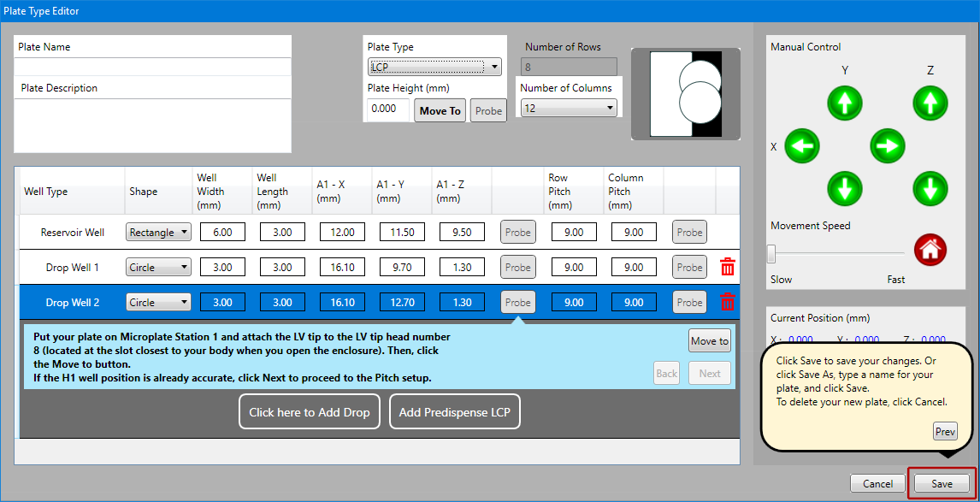Open the Reservoir Well shape dropdown

158,233
